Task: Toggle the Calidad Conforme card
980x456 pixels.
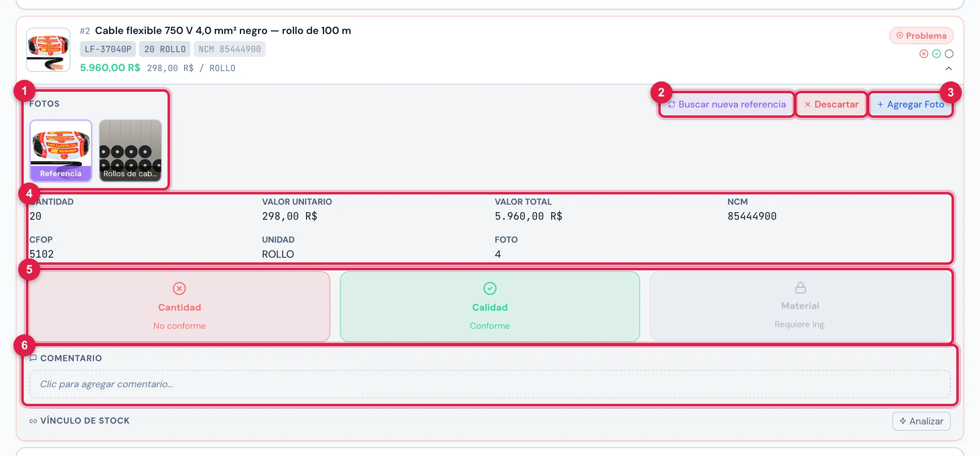Action: 490,306
